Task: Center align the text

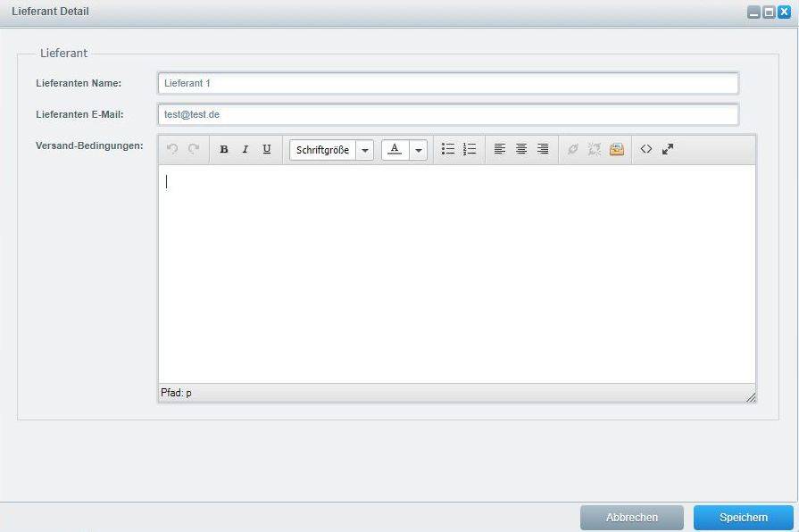Action: coord(521,149)
